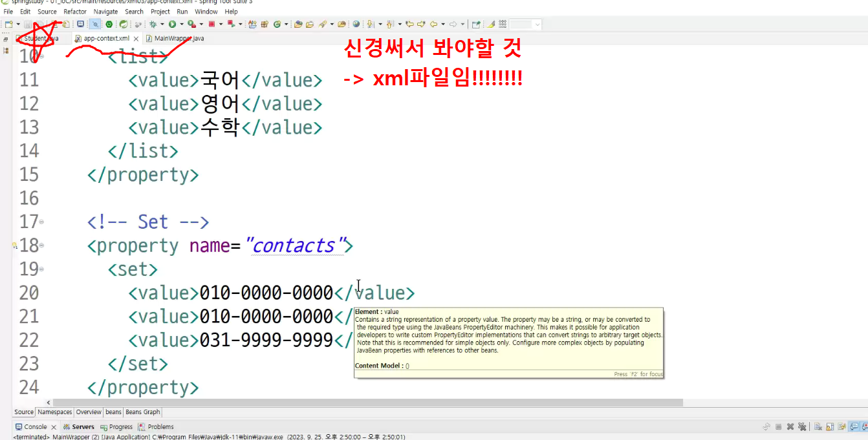Open the Debug configurations dropdown arrow
This screenshot has width=868, height=440.
click(x=162, y=25)
